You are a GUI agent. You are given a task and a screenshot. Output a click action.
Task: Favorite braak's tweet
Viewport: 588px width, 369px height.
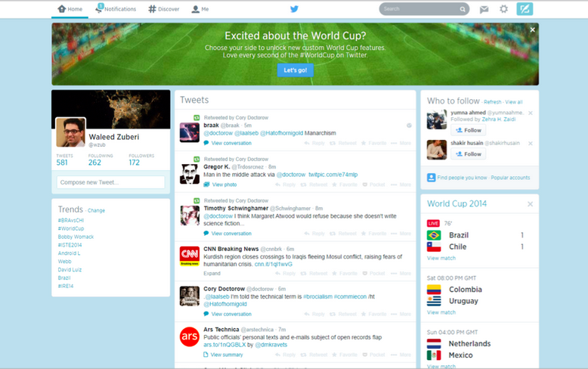[373, 143]
